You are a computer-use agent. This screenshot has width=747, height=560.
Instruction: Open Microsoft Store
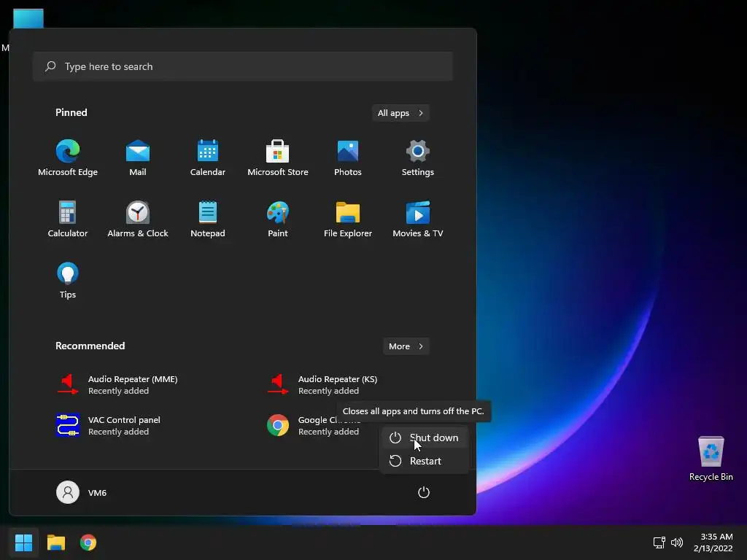[278, 158]
